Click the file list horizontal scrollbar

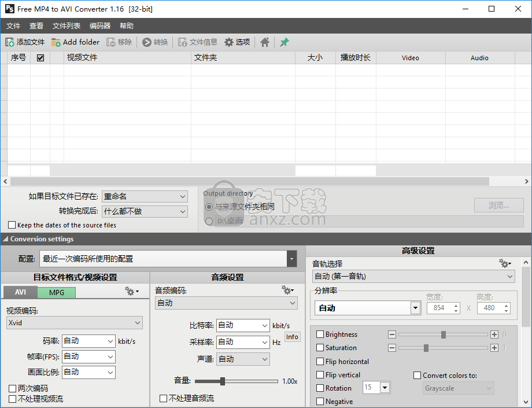click(x=249, y=182)
